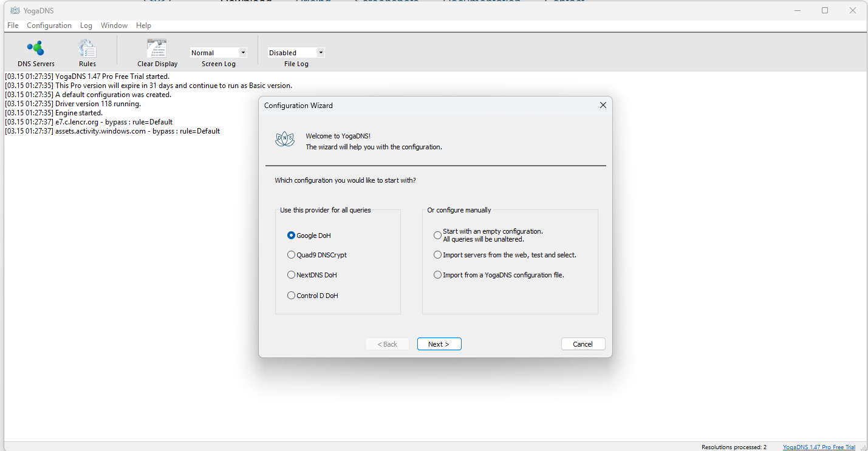The width and height of the screenshot is (868, 451).
Task: Click the 'Which configuration you would like' question
Action: pos(345,180)
